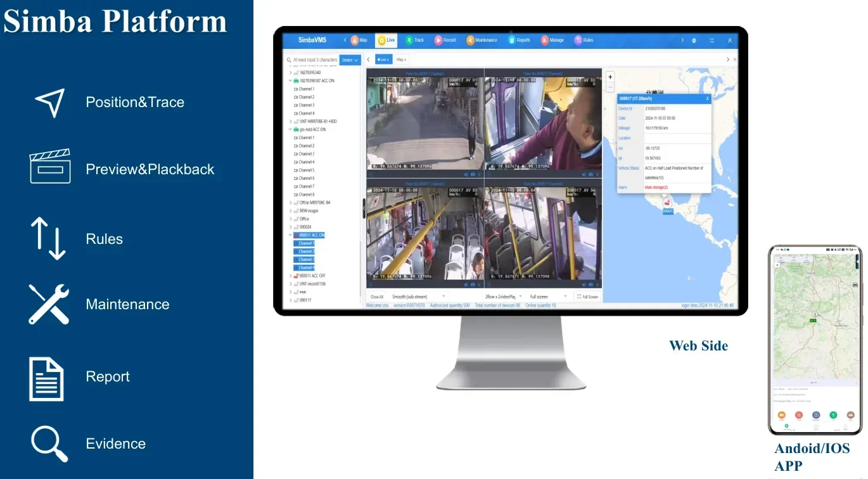Collapse the gts-hdd ACC ON device node

290,129
